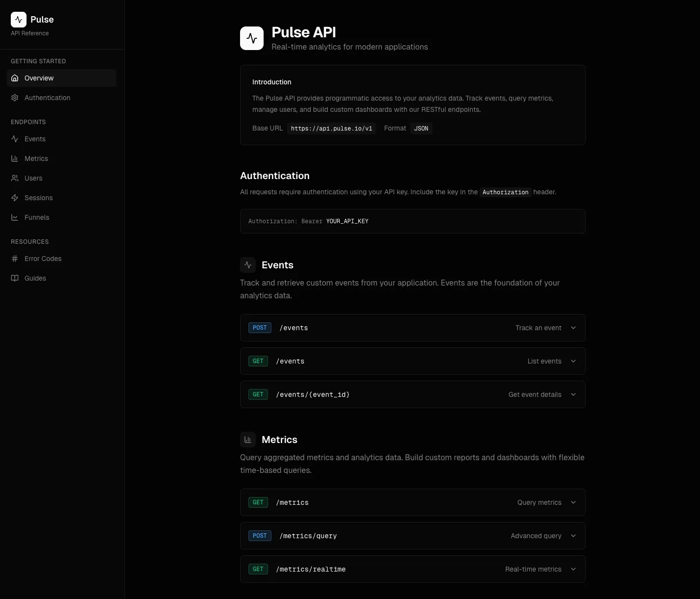Open Error Codes resource page
Viewport: 700px width, 599px height.
click(x=61, y=259)
